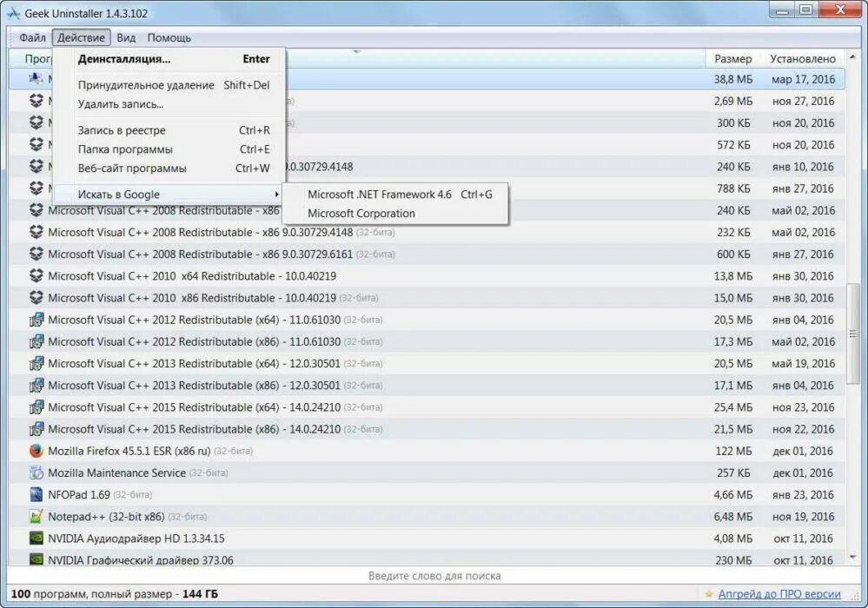Click the Notepad++ icon
868x608 pixels.
coord(36,516)
